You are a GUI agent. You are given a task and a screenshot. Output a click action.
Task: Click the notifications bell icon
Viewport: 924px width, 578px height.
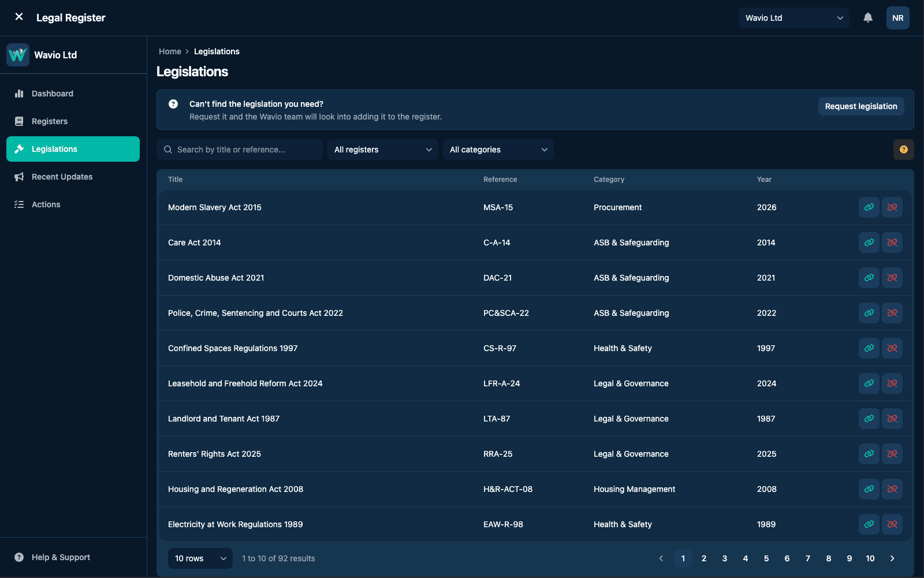pos(868,18)
